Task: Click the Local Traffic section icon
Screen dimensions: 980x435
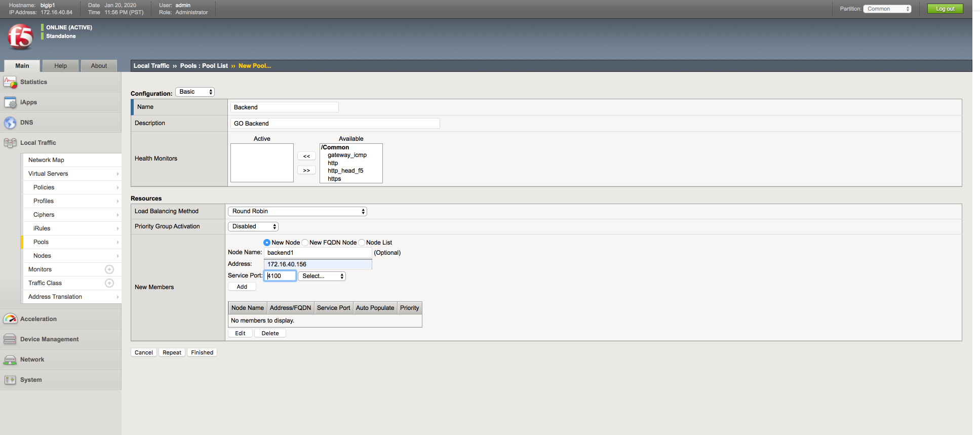Action: click(x=10, y=143)
